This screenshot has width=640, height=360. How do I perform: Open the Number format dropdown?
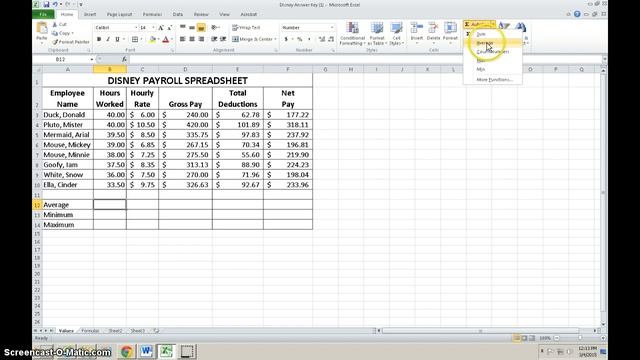click(332, 27)
